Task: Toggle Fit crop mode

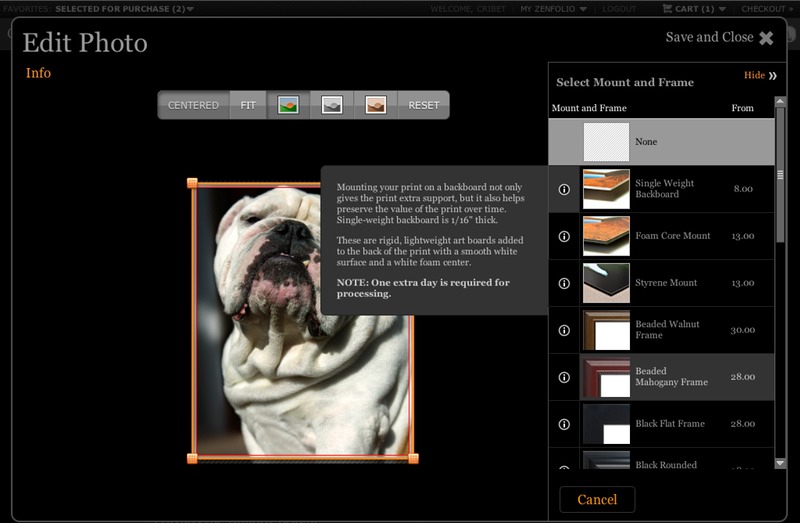Action: pos(248,105)
